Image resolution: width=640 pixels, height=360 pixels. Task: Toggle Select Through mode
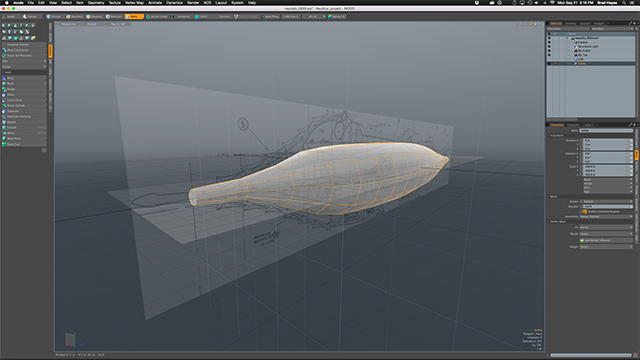click(x=246, y=17)
